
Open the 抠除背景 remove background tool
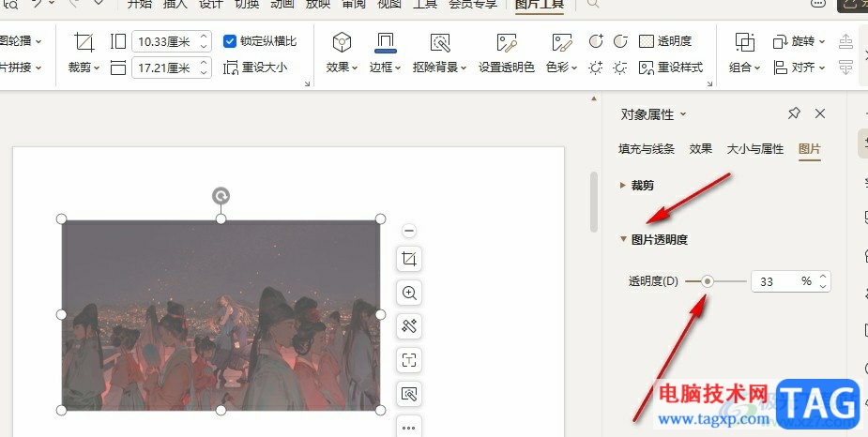440,44
